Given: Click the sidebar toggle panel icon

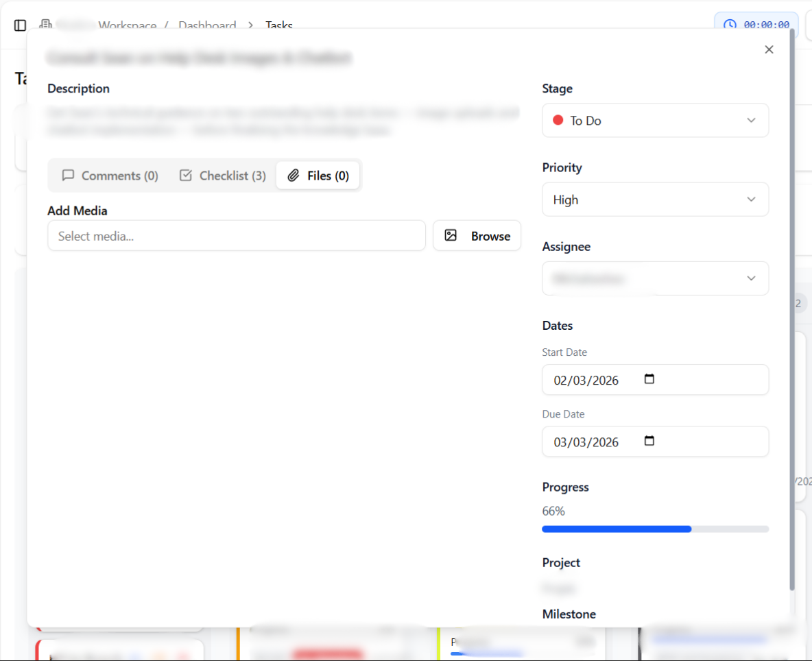Looking at the screenshot, I should coord(20,25).
